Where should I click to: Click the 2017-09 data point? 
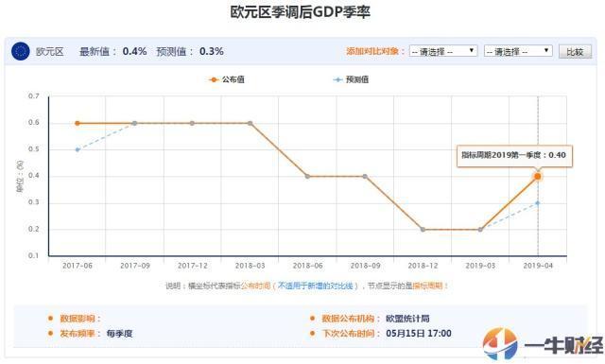point(134,123)
